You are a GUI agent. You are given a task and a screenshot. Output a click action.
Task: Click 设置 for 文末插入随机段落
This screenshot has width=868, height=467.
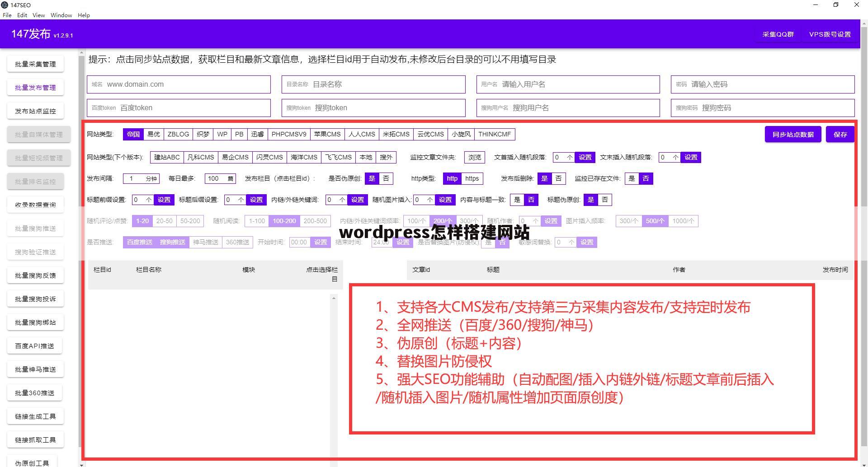(691, 157)
